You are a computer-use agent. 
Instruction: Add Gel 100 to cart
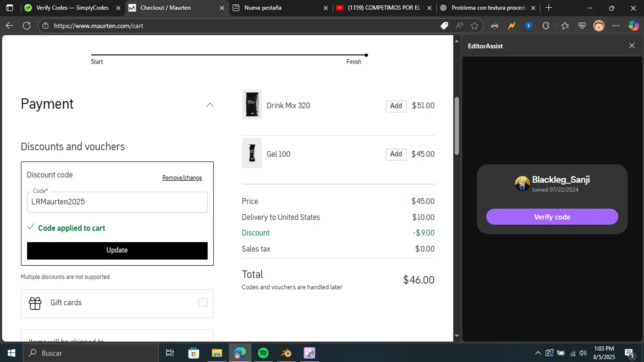396,154
